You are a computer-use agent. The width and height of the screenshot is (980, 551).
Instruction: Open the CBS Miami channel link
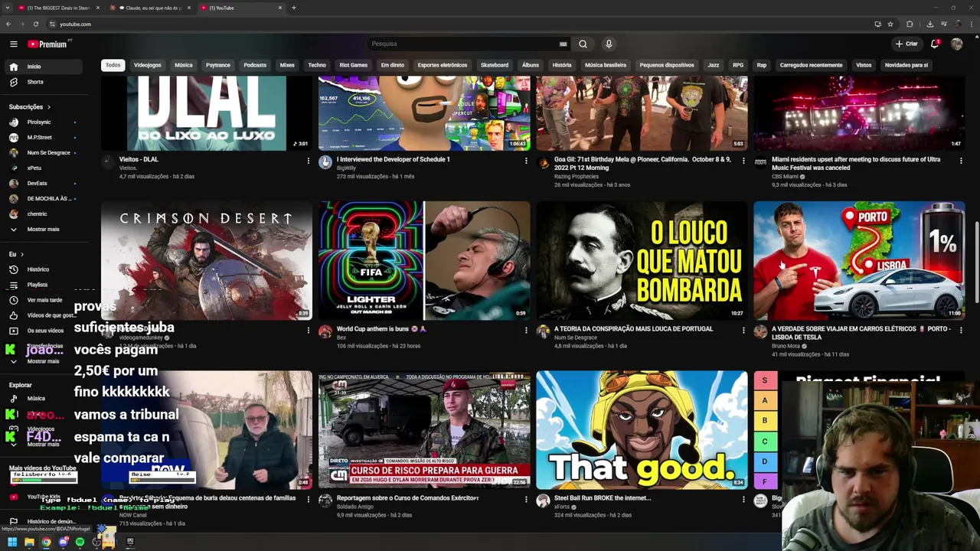[x=786, y=177]
